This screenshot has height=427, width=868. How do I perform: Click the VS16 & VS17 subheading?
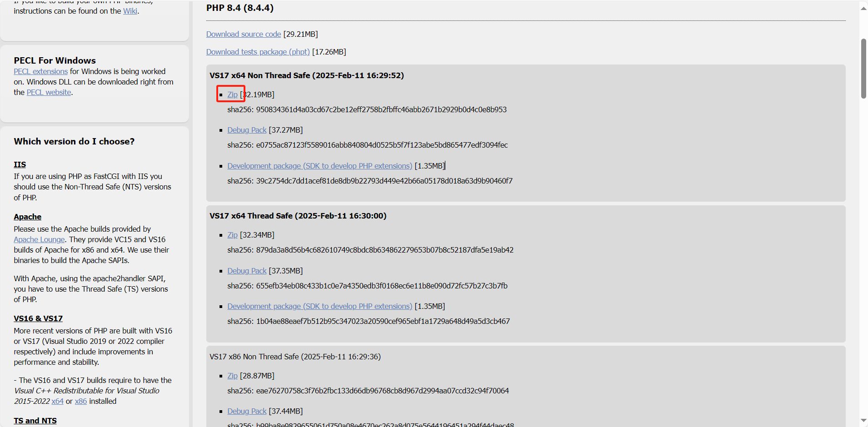[x=38, y=318]
